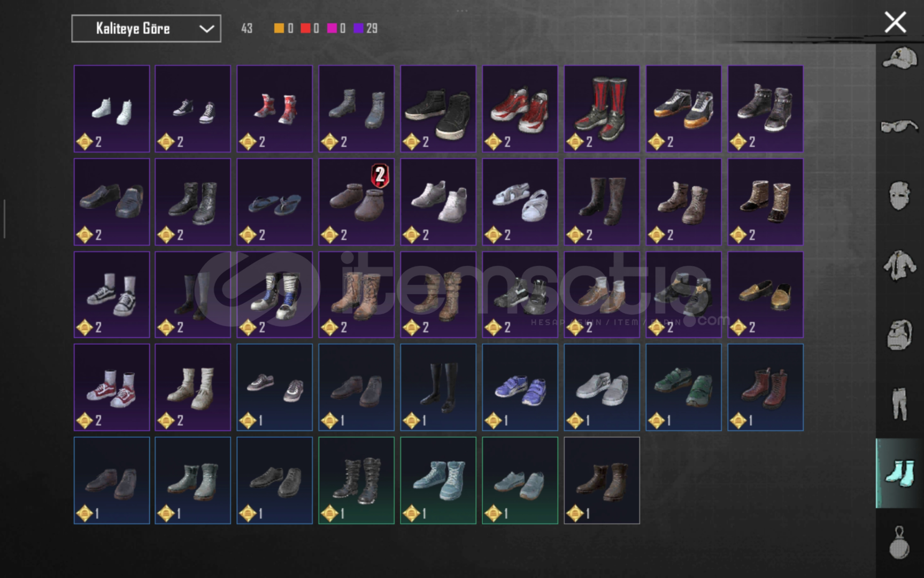This screenshot has height=578, width=924.
Task: Select the tall red-striped boots item
Action: (602, 109)
